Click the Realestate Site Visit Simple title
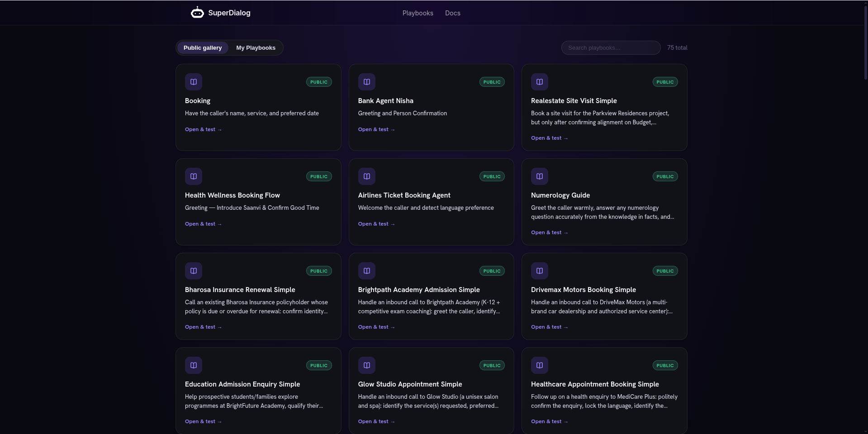 point(574,101)
